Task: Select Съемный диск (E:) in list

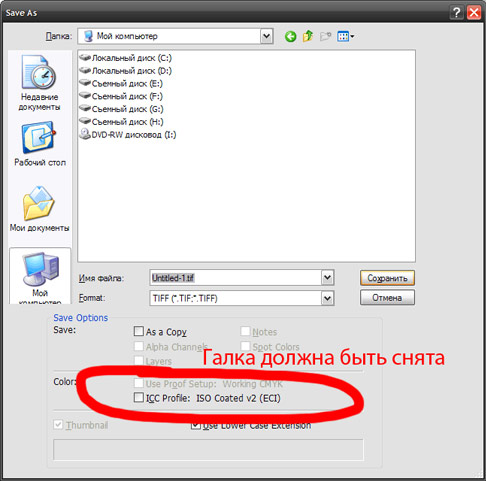Action: coord(121,83)
